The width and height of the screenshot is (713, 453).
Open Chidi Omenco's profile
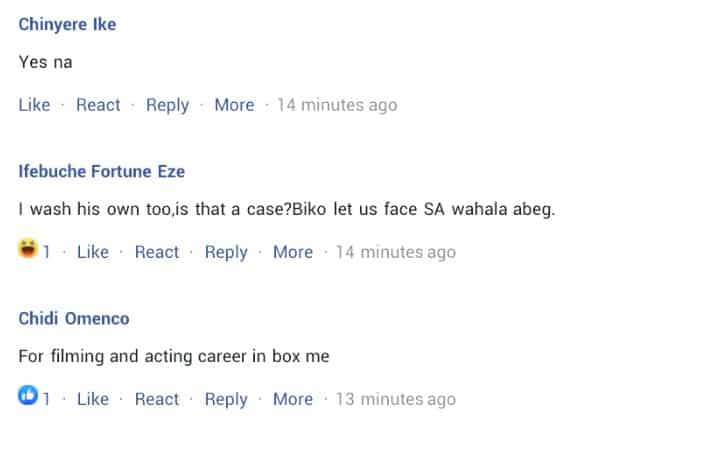click(74, 318)
